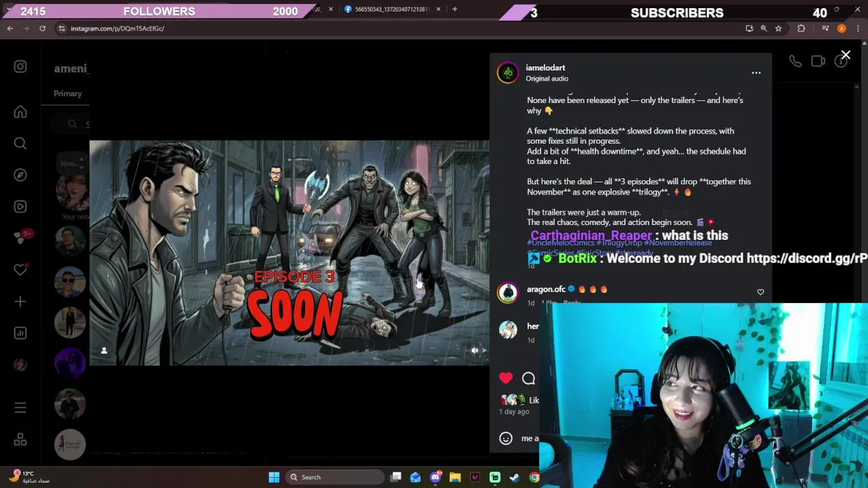Viewport: 868px width, 488px height.
Task: Open Chrome three-dot menu
Action: coord(859,28)
